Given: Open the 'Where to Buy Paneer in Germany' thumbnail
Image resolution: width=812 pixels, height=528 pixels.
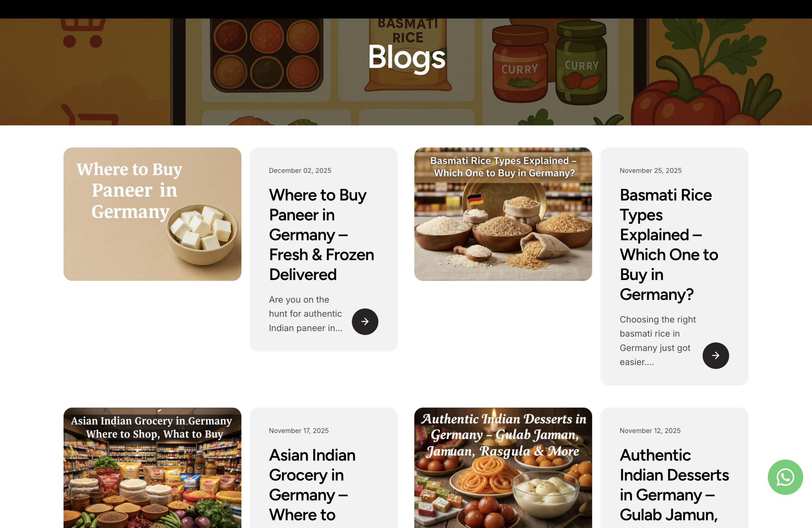Looking at the screenshot, I should click(152, 214).
